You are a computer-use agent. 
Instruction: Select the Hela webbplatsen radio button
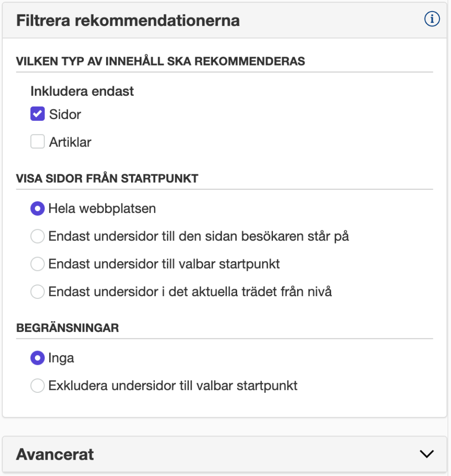[37, 209]
